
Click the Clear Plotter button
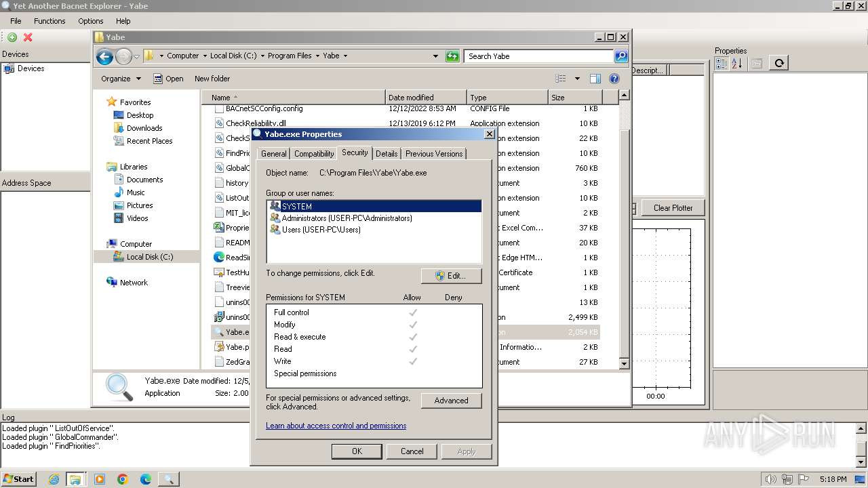point(673,208)
